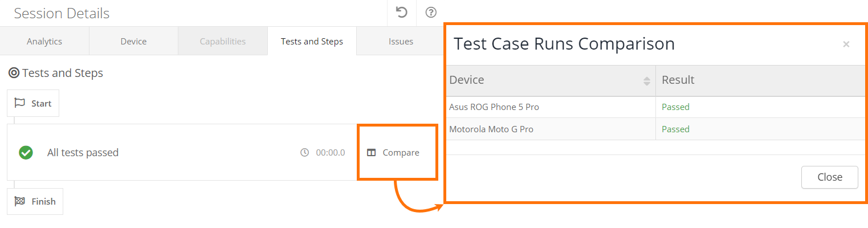The height and width of the screenshot is (228, 868).
Task: Click the Finish checkered flag icon
Action: point(20,201)
